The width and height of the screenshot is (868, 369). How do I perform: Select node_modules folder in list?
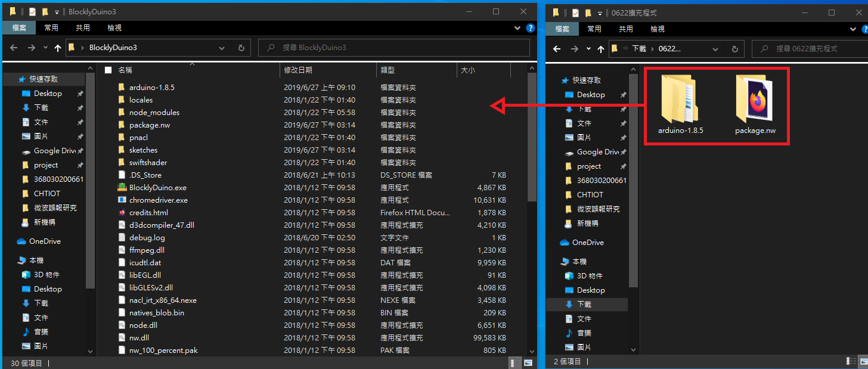pos(154,113)
